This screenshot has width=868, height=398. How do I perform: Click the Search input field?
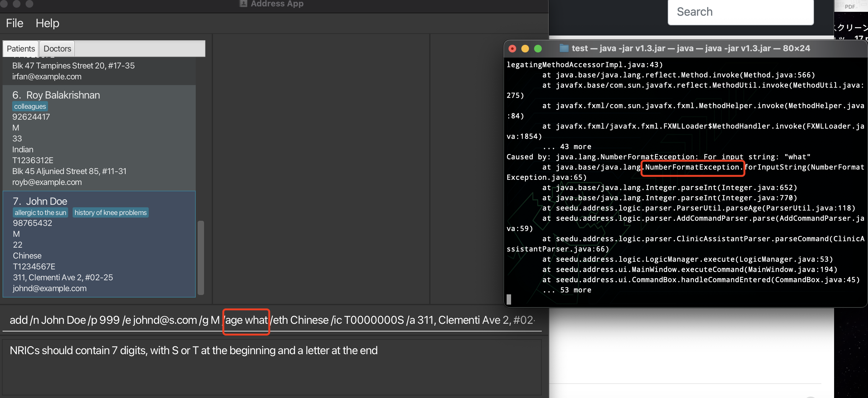740,12
